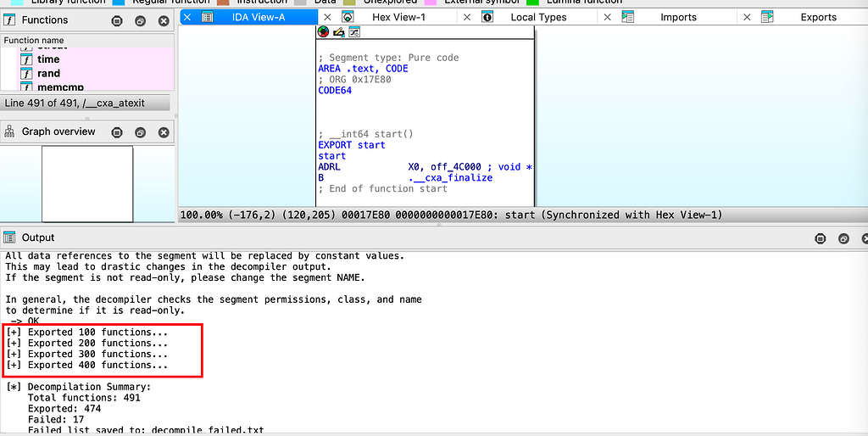Click the Imports tab icon

[627, 17]
